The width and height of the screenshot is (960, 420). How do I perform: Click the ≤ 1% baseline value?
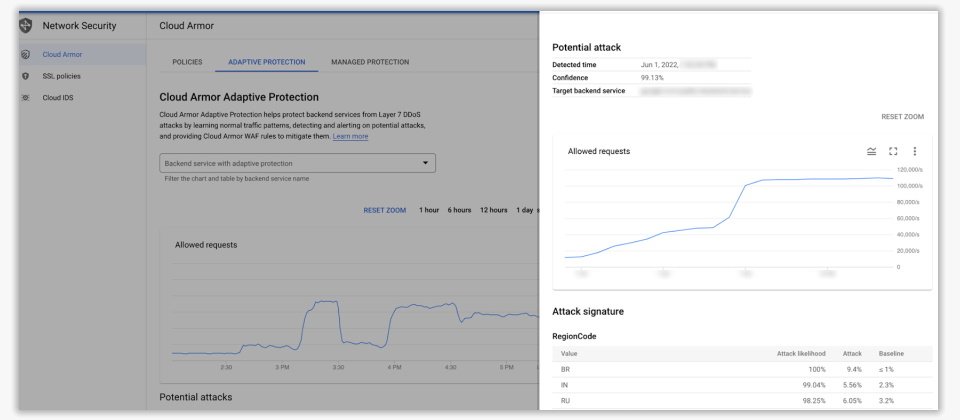click(887, 370)
